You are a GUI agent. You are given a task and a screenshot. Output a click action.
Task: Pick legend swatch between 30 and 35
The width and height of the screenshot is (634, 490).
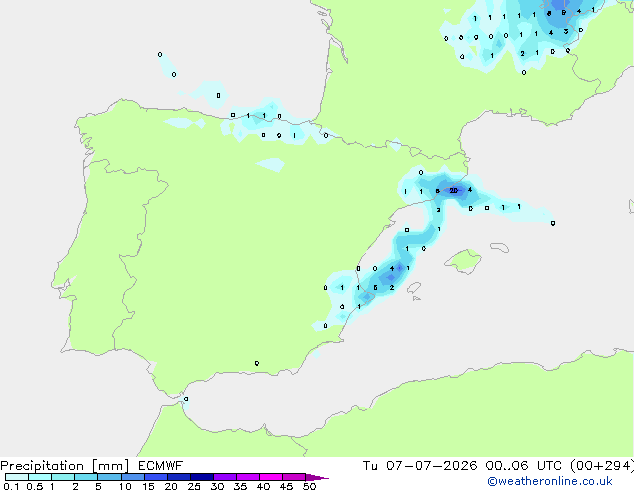(x=224, y=477)
